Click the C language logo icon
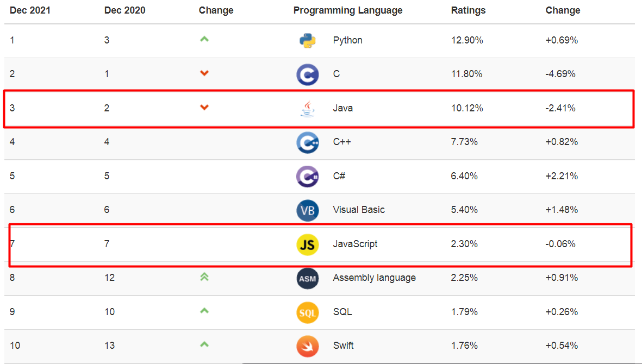The width and height of the screenshot is (642, 364). [x=308, y=74]
